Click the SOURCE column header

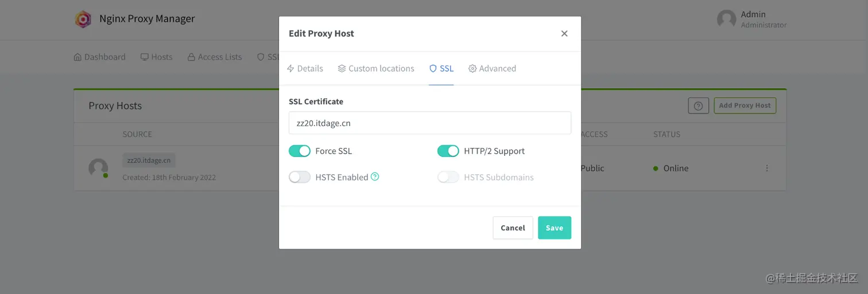[137, 134]
